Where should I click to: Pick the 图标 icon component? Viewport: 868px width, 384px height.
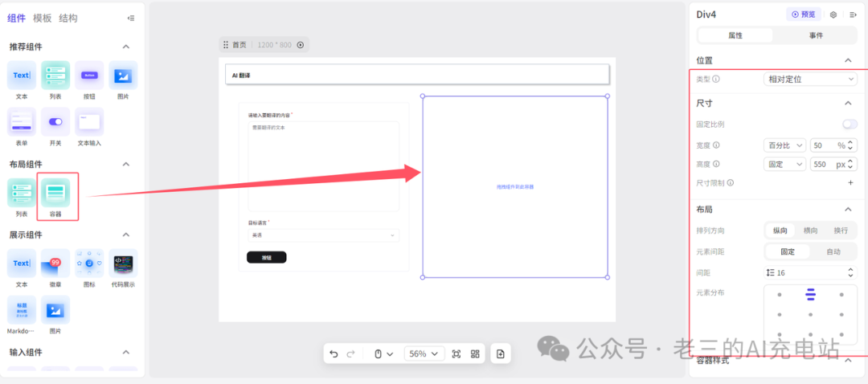tap(89, 263)
